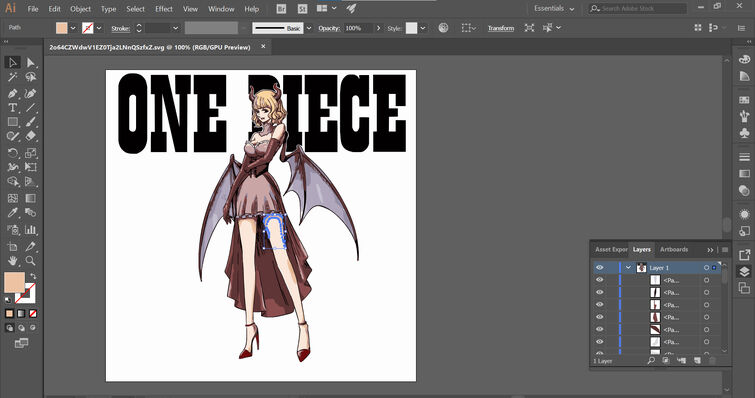Select the Selection tool arrow

(13, 63)
